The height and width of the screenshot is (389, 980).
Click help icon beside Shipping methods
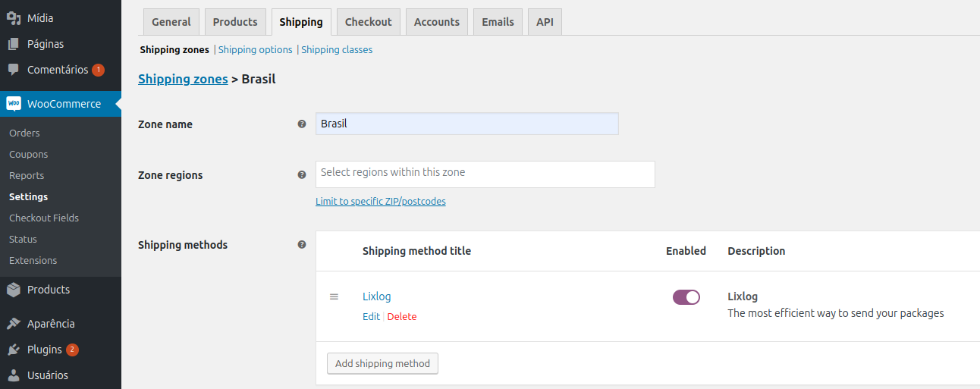pos(302,245)
